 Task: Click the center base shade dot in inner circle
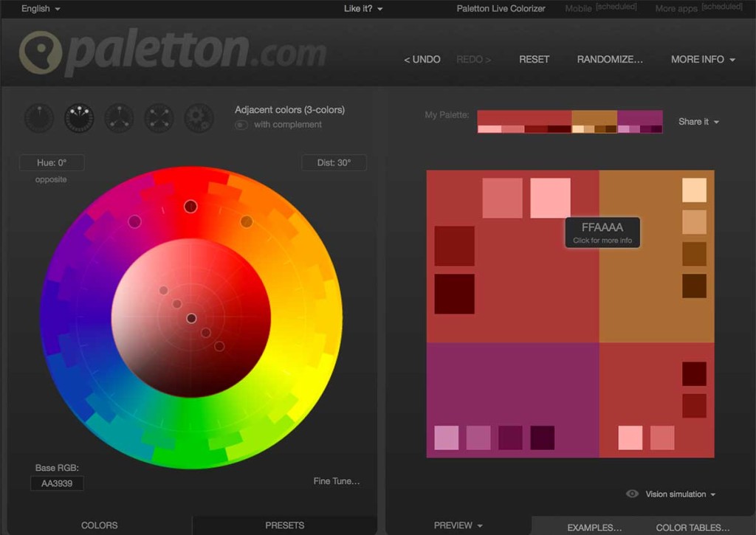[x=191, y=318]
